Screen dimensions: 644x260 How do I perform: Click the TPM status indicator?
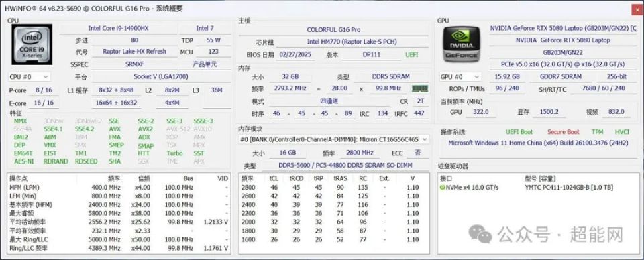pyautogui.click(x=597, y=132)
